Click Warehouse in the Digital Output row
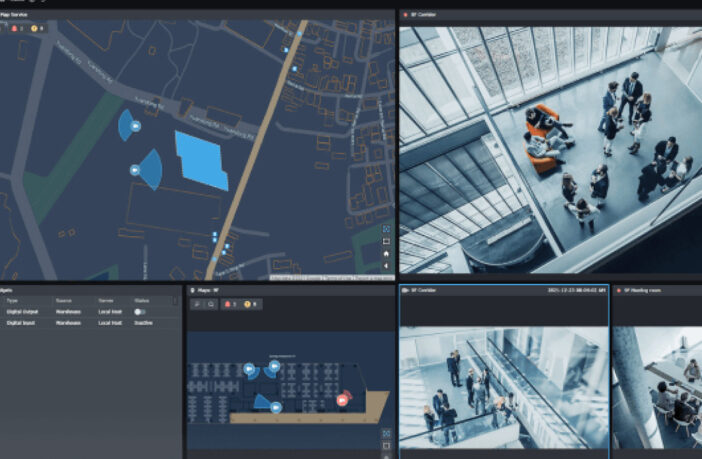 click(68, 312)
